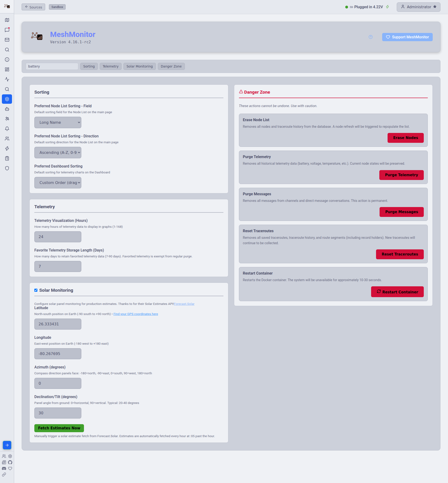Open the Administrator user menu
Viewport: 448px width, 483px height.
pos(418,7)
